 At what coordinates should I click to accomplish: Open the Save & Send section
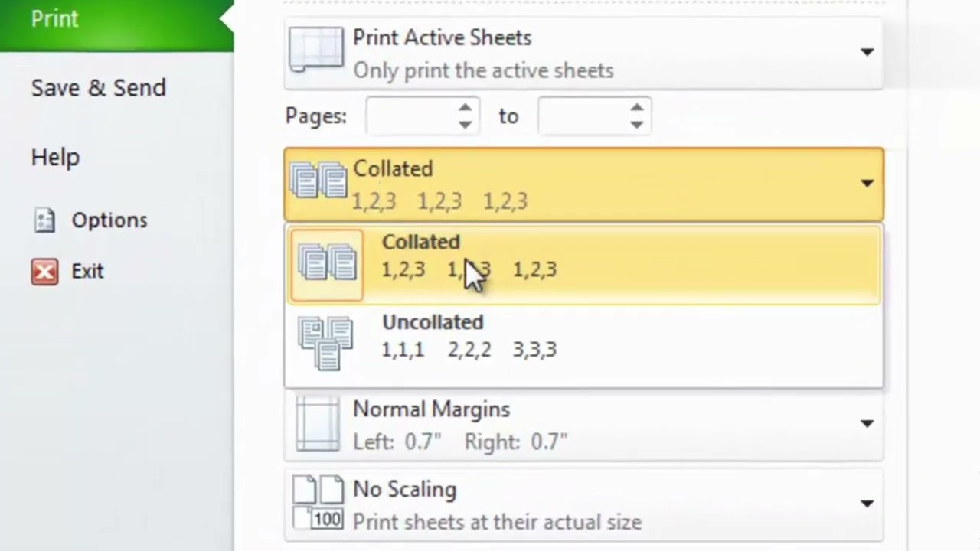tap(99, 88)
